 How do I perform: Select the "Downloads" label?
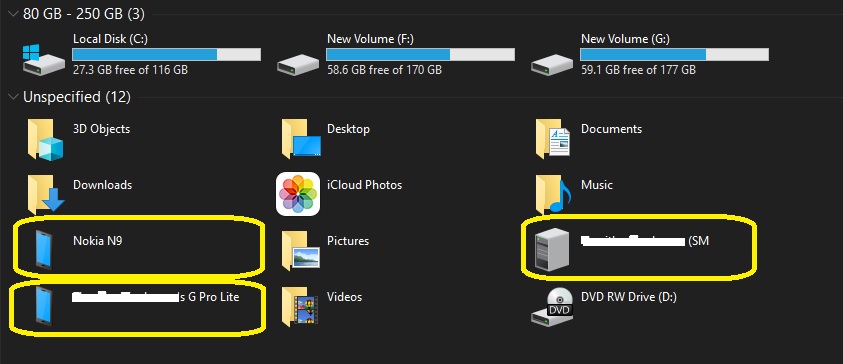pyautogui.click(x=103, y=185)
